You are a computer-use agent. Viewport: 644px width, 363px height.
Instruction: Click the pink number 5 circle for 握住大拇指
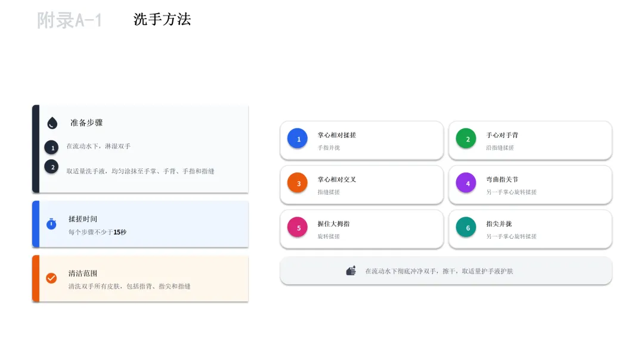tap(298, 227)
